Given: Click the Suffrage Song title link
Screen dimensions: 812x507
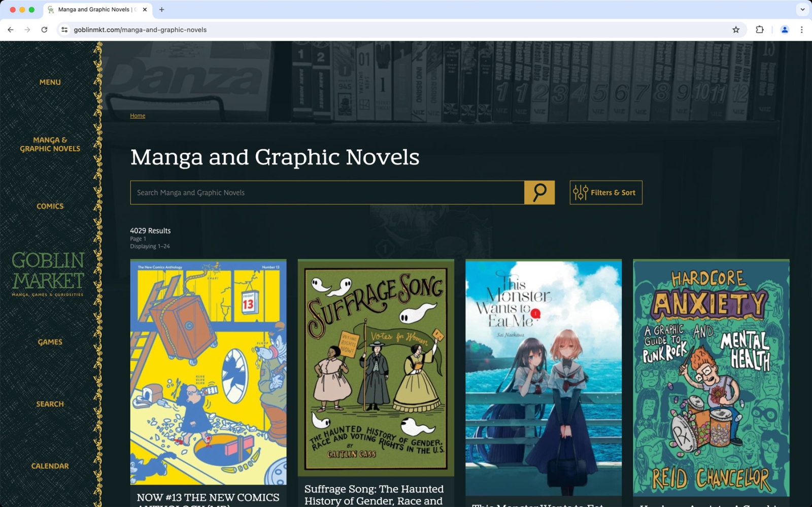Looking at the screenshot, I should (374, 495).
